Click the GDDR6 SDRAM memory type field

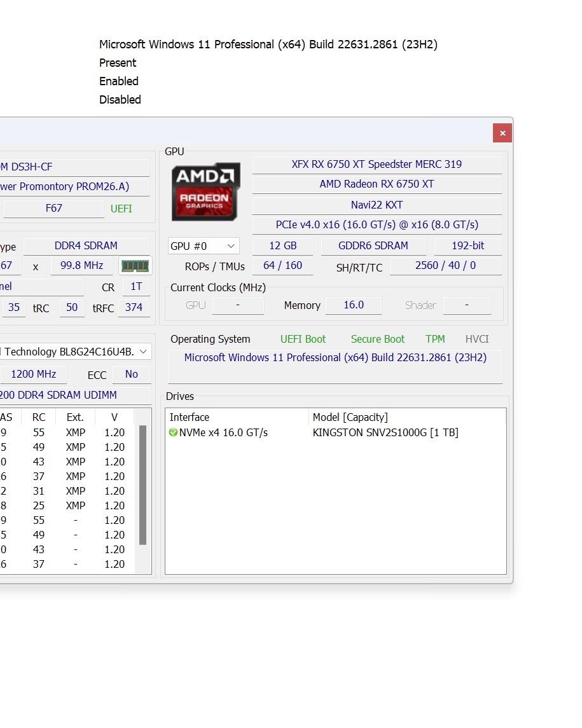(x=373, y=245)
